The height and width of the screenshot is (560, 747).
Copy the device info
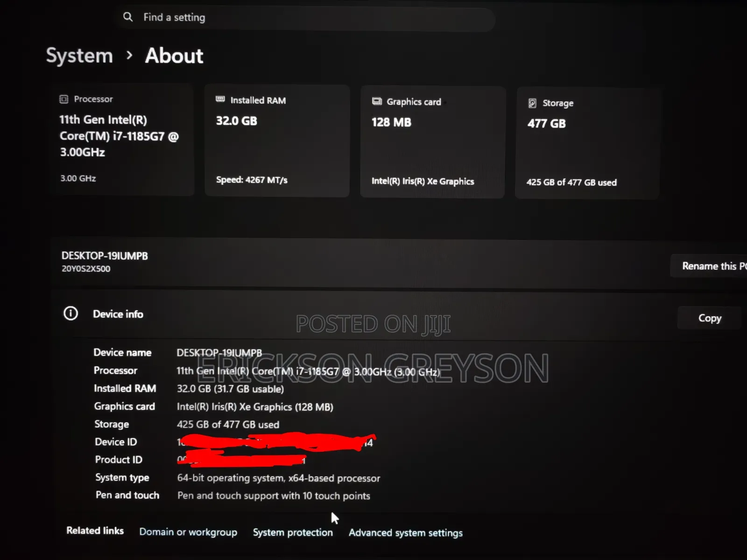710,318
